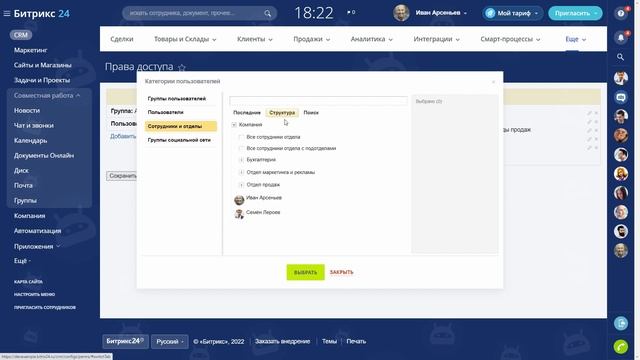
Task: Expand the Бухгалтерия department
Action: coord(241,160)
